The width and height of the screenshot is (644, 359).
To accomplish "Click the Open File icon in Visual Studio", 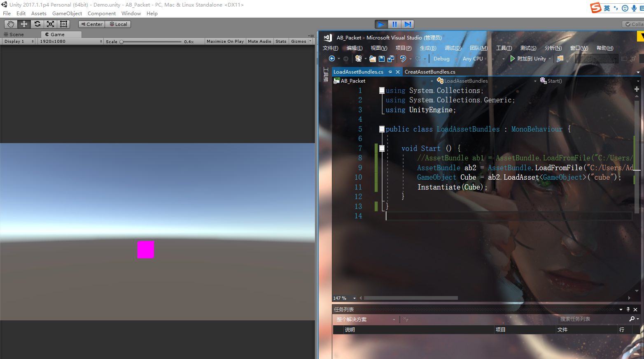I will coord(373,59).
